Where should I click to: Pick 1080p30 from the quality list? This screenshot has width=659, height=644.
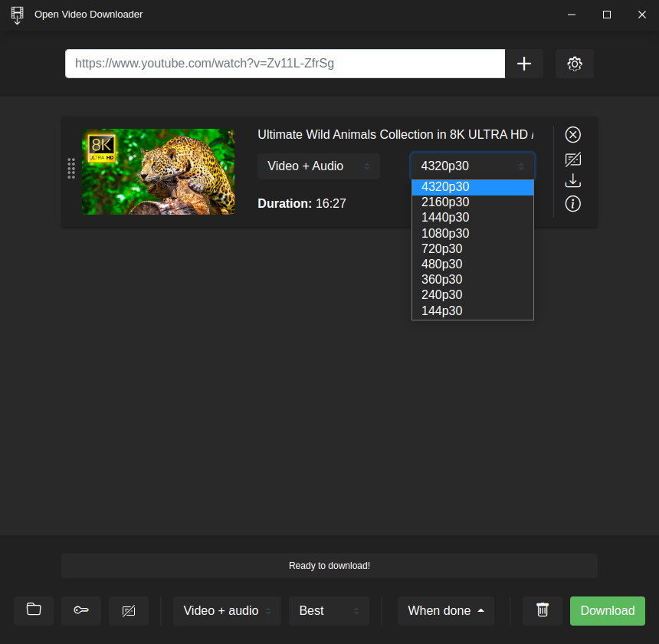click(x=472, y=233)
